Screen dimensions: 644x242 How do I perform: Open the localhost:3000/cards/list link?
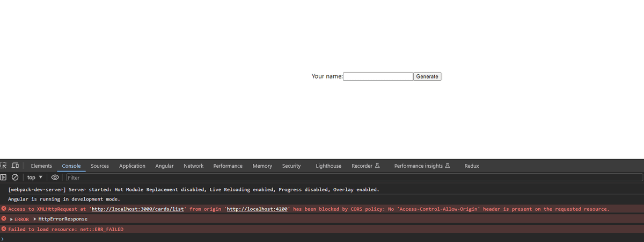click(138, 209)
